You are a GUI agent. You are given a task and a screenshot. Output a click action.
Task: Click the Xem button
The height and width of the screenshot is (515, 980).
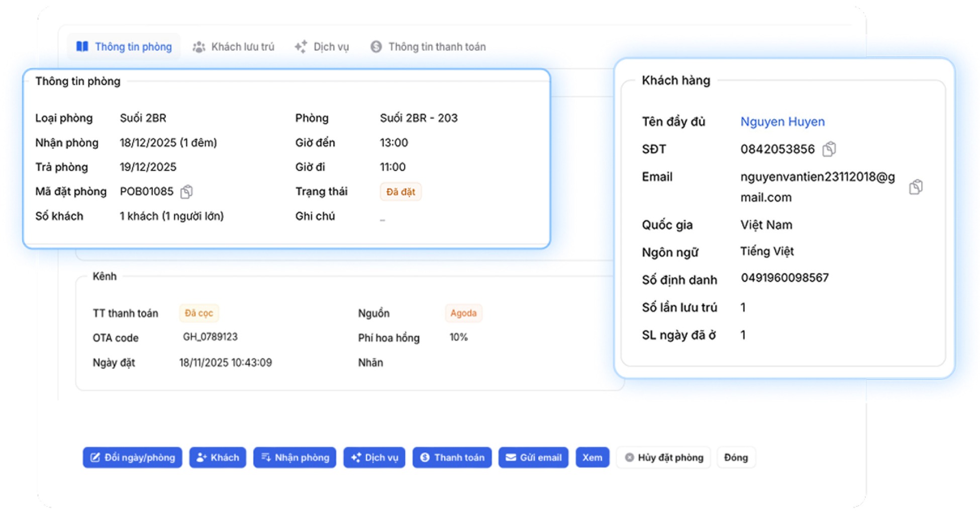pos(592,458)
